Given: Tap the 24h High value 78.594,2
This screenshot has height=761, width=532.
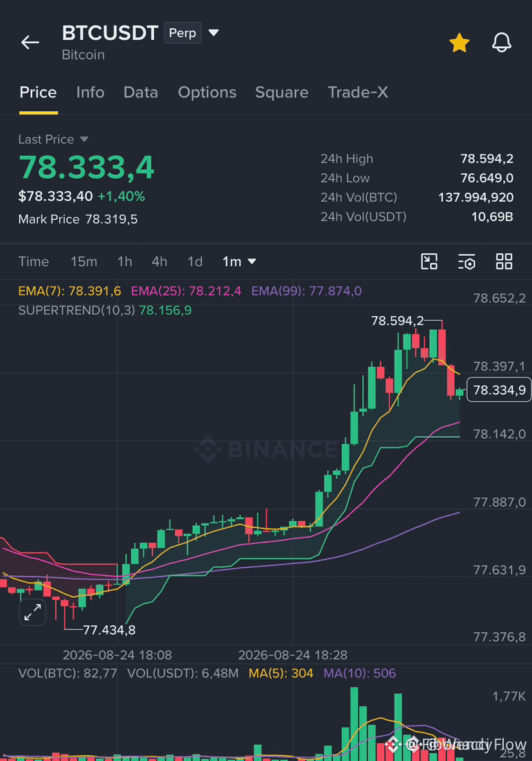Looking at the screenshot, I should coord(487,159).
